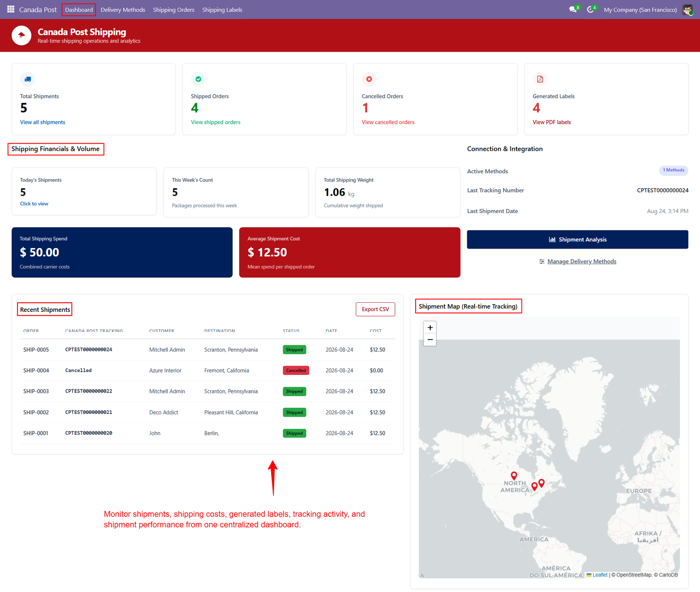Click the Canada Post Shipping logo icon

[x=21, y=35]
